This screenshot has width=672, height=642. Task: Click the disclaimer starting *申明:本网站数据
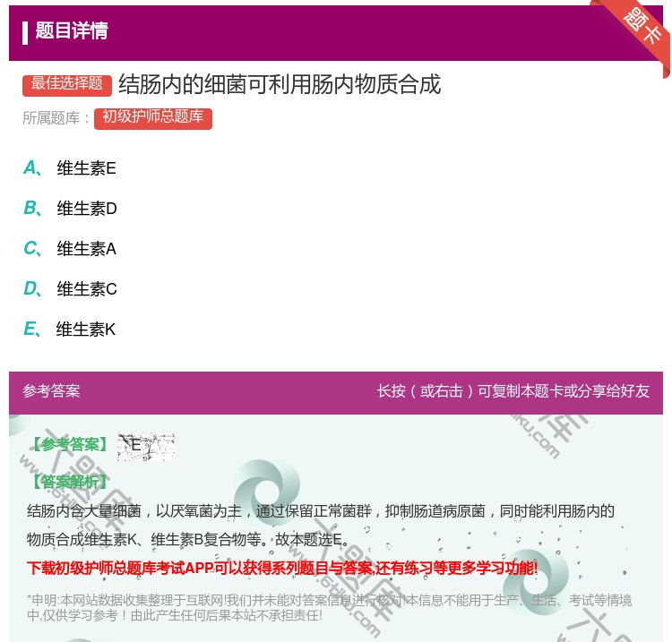click(329, 608)
